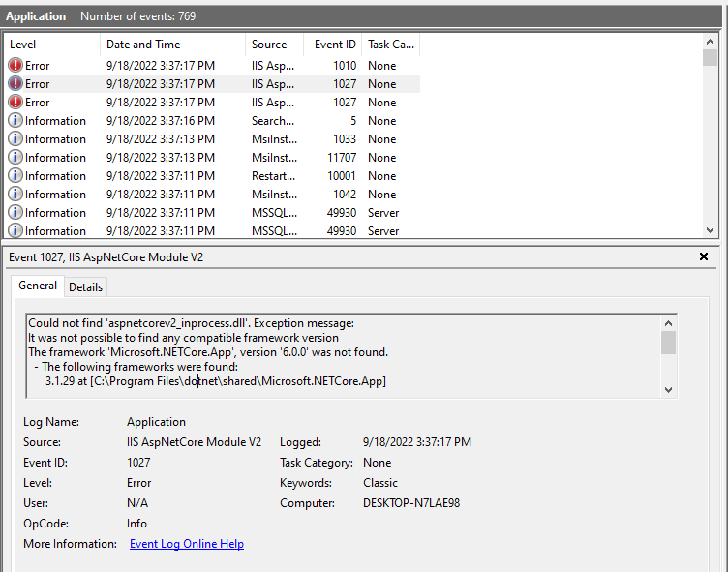The height and width of the screenshot is (572, 728).
Task: Click the Source value IIS AspNetCore Module V2
Action: click(194, 442)
